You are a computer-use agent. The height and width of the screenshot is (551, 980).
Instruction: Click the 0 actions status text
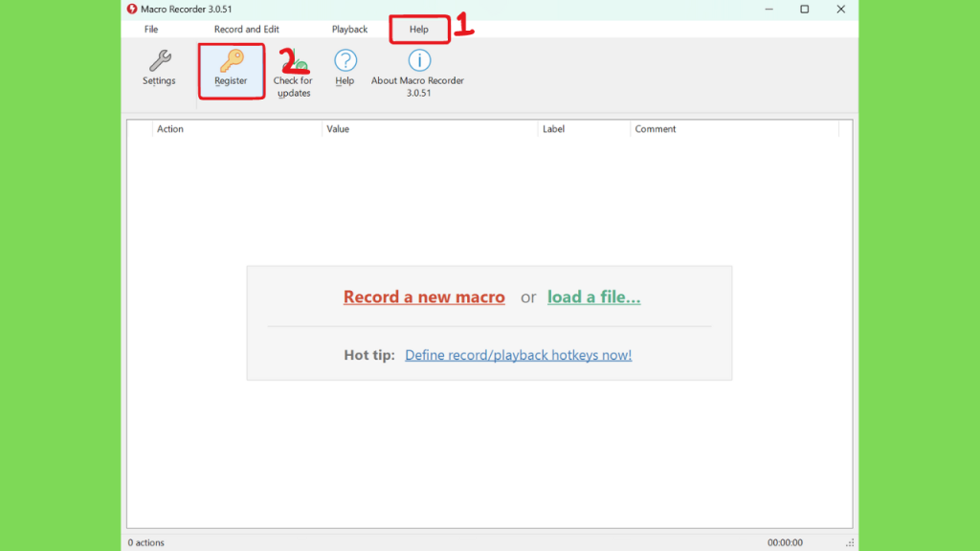(146, 543)
